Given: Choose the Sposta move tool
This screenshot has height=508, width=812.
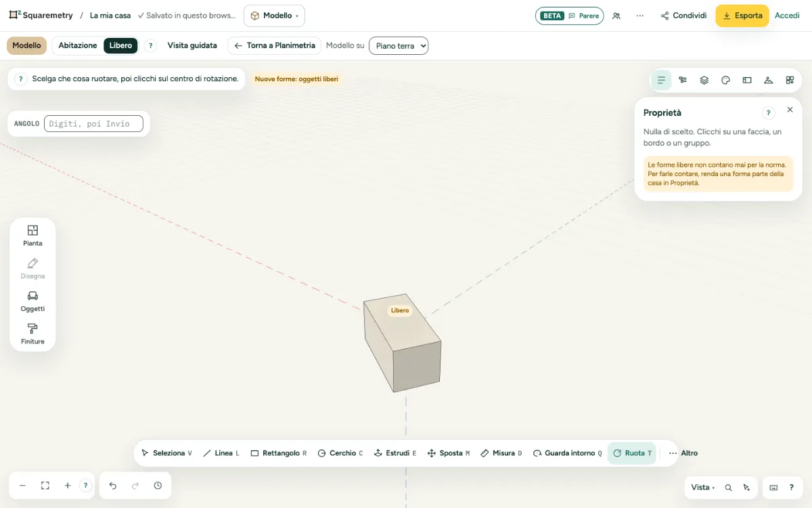Looking at the screenshot, I should tap(449, 453).
